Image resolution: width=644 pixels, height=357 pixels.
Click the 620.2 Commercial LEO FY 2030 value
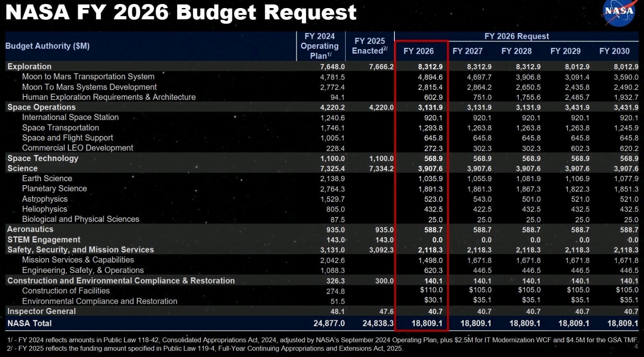point(629,148)
